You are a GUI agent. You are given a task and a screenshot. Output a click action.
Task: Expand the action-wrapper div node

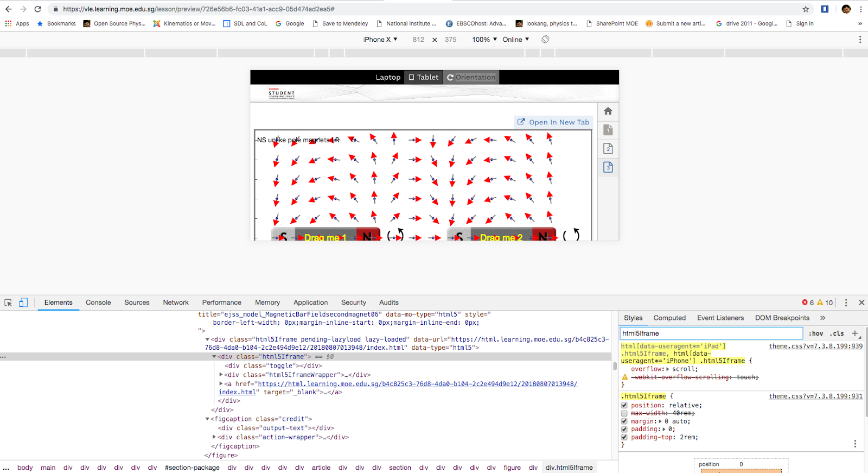point(214,437)
